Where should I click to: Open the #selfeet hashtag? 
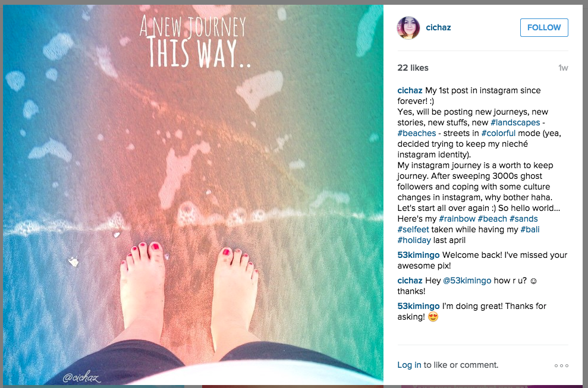coord(413,229)
